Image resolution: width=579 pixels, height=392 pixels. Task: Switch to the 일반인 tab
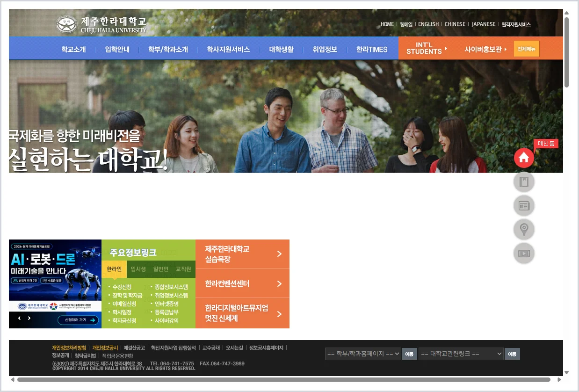point(160,269)
